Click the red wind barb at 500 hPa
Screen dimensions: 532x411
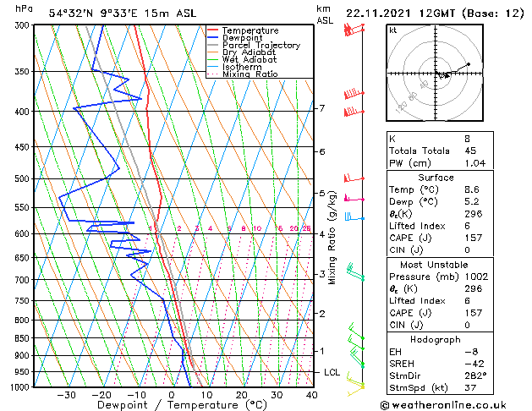coord(354,178)
